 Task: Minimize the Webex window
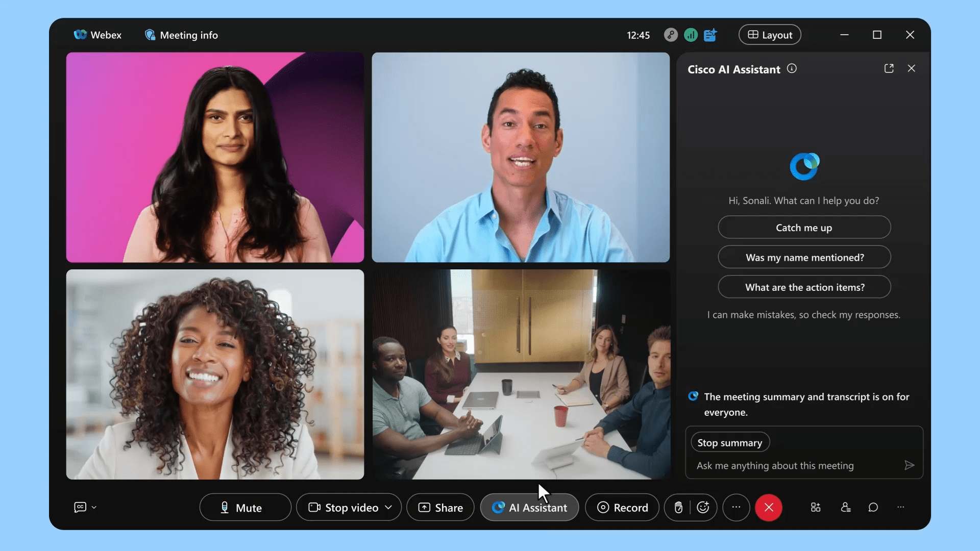844,35
